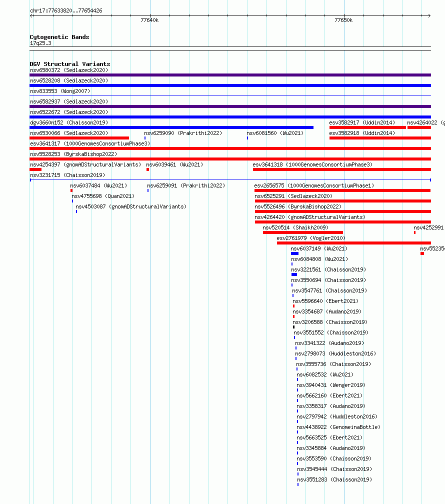Open nsv3341322 (Audano2019) label
445x504 pixels.
pyautogui.click(x=329, y=343)
